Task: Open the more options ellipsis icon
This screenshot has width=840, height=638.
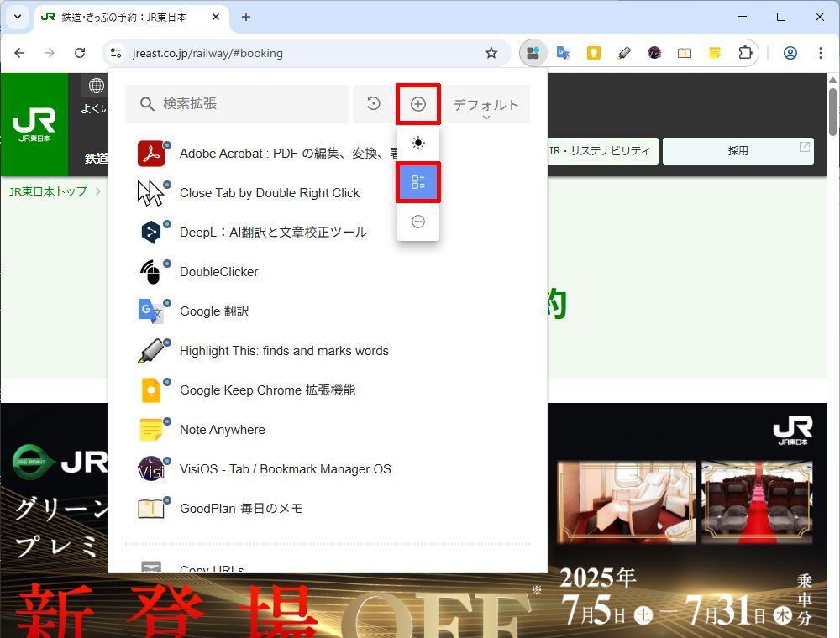Action: (418, 222)
